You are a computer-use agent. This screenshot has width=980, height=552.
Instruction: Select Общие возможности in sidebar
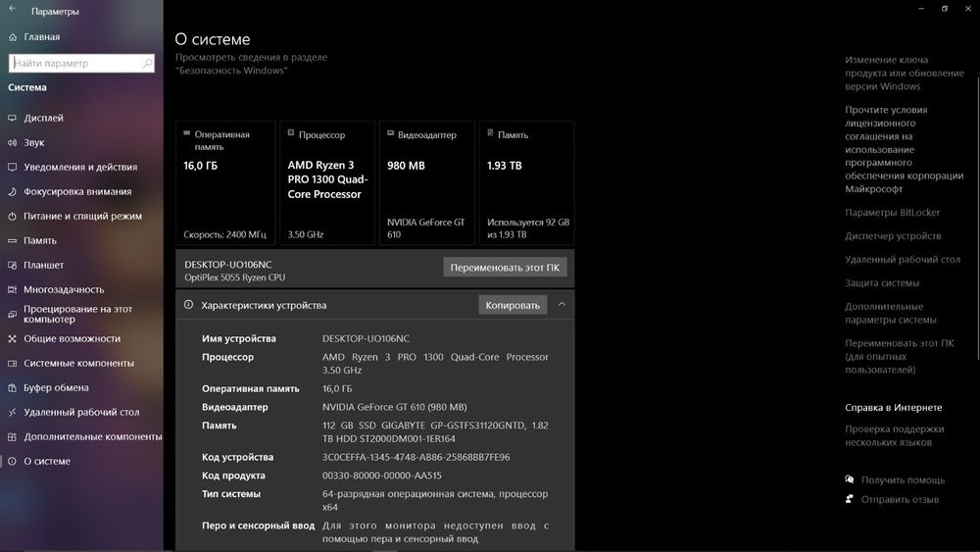(72, 339)
